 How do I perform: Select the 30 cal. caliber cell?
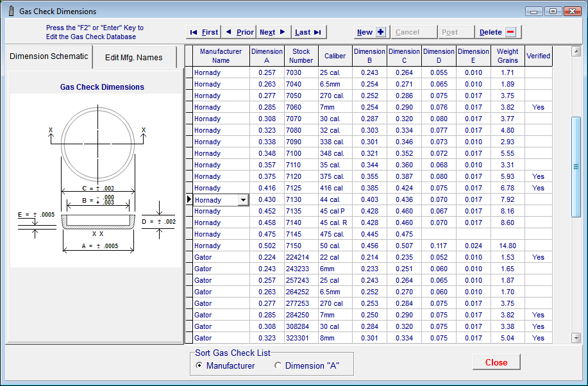(335, 119)
